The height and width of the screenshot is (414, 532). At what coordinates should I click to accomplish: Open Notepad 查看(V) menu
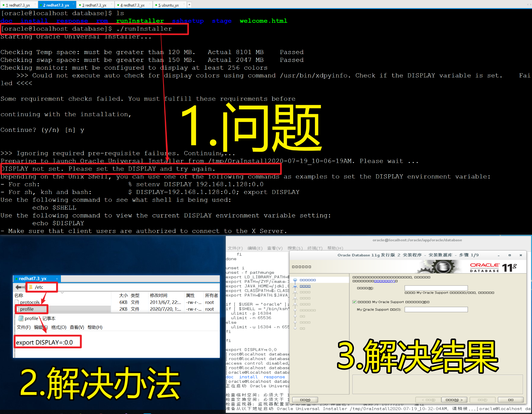coord(77,327)
